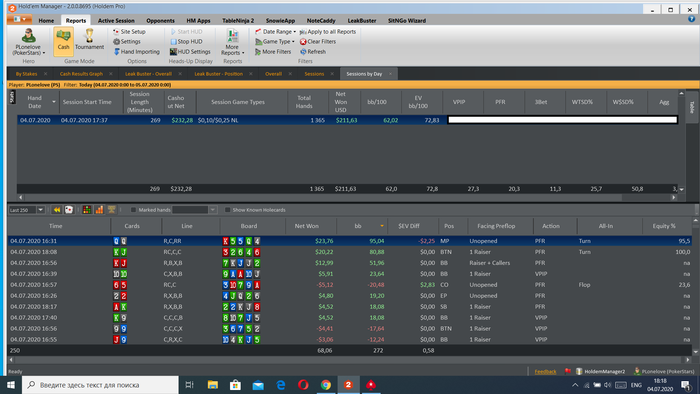
Task: Expand the Table side panel
Action: (x=692, y=107)
